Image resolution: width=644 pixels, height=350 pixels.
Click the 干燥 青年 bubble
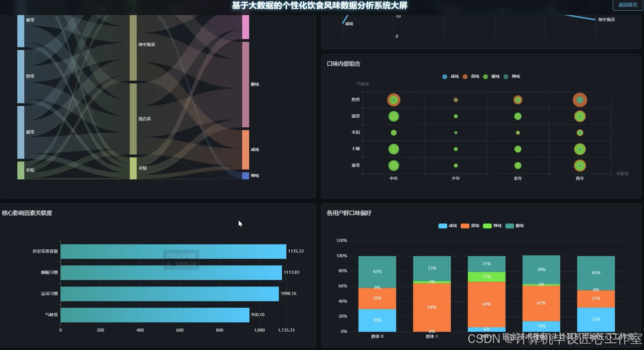580,149
